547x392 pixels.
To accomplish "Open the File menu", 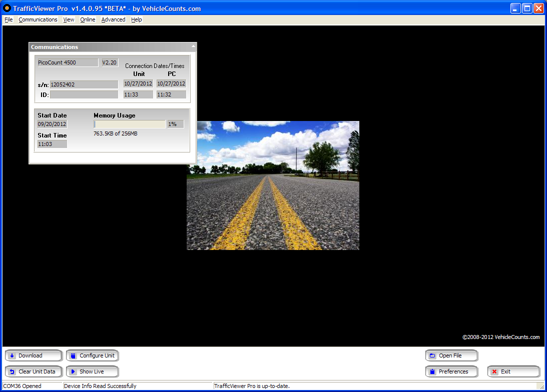I will pos(9,19).
